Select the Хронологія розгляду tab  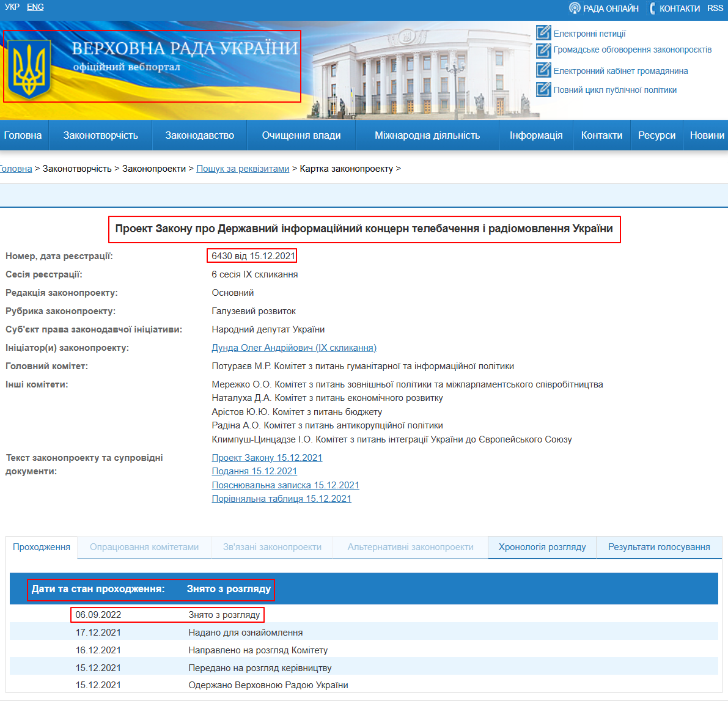(x=542, y=547)
